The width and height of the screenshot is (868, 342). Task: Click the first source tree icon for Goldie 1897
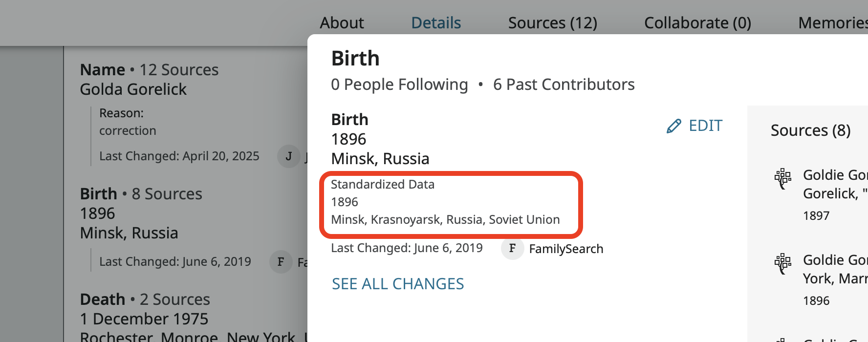pos(782,178)
